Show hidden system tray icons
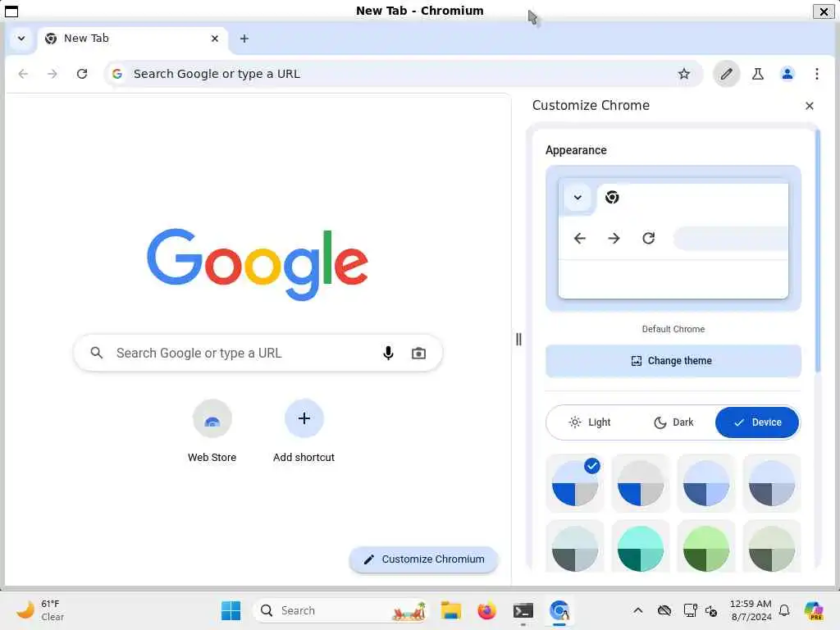This screenshot has height=630, width=840. click(637, 610)
